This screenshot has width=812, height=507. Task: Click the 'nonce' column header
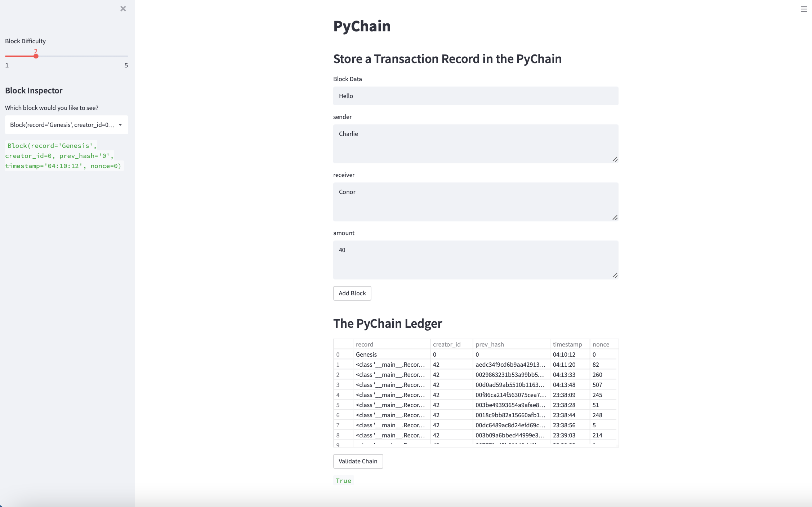(x=601, y=344)
